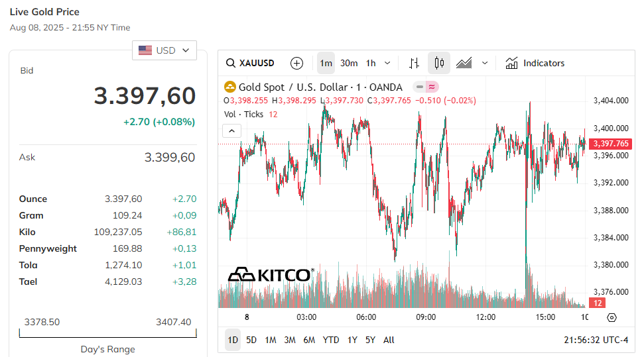Open the USD currency dropdown

point(164,50)
